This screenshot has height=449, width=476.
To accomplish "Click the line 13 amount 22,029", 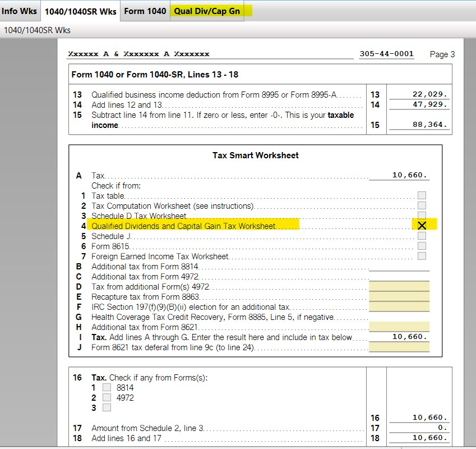I will point(419,94).
